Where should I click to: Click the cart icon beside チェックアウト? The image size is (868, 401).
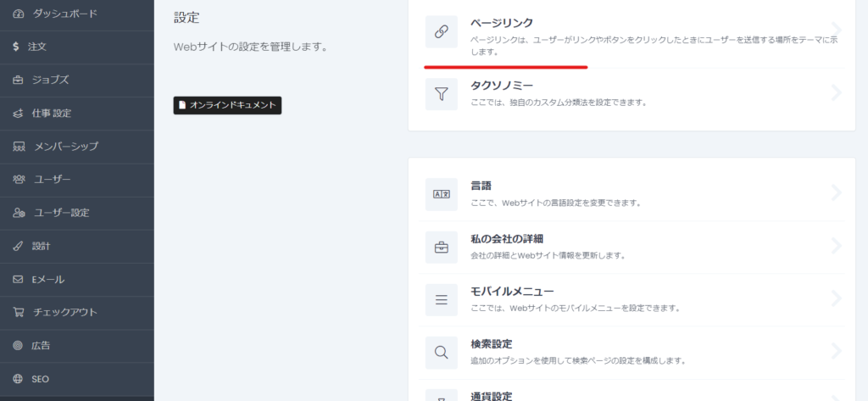[18, 312]
